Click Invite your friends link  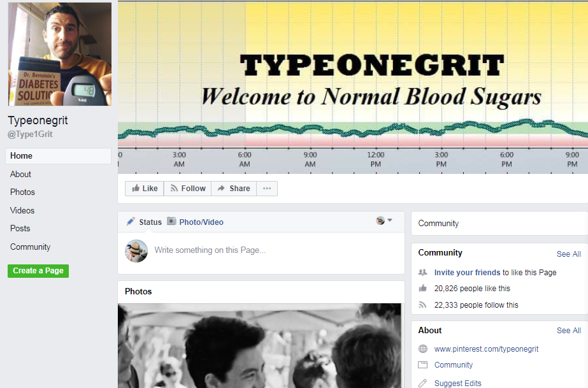coord(467,273)
